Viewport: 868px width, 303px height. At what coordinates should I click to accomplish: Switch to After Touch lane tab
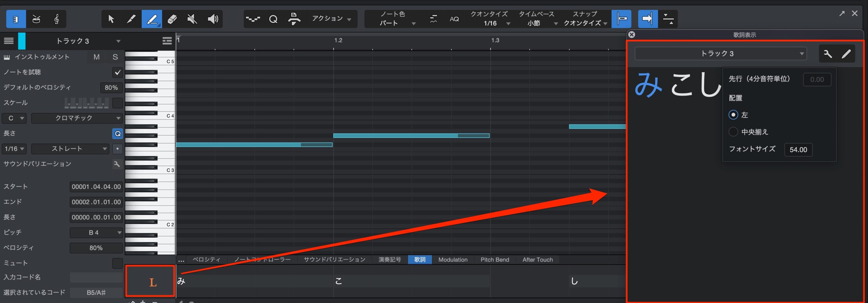[x=537, y=260]
